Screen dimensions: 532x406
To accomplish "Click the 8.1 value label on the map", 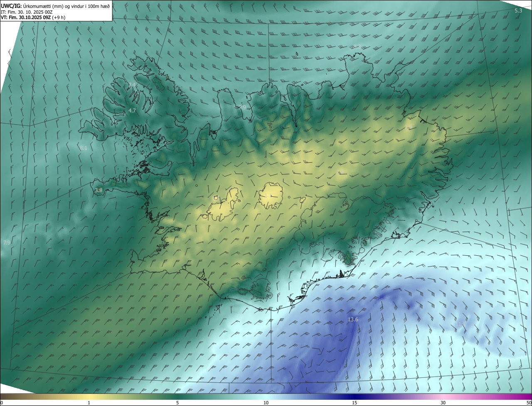I will click(x=84, y=148).
